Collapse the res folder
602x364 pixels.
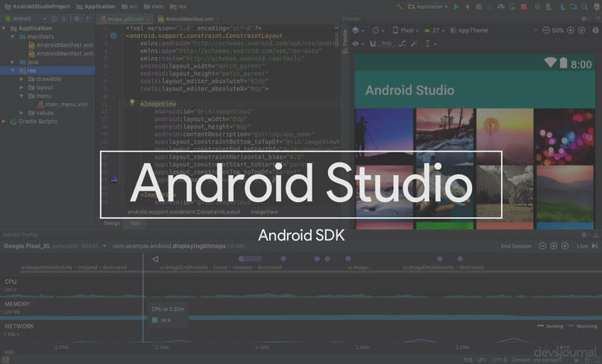tap(13, 70)
